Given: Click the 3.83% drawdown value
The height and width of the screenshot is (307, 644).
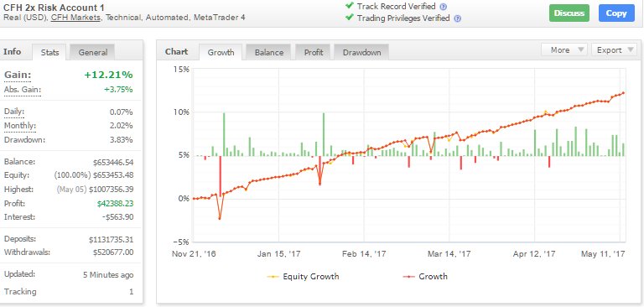Looking at the screenshot, I should coord(121,140).
